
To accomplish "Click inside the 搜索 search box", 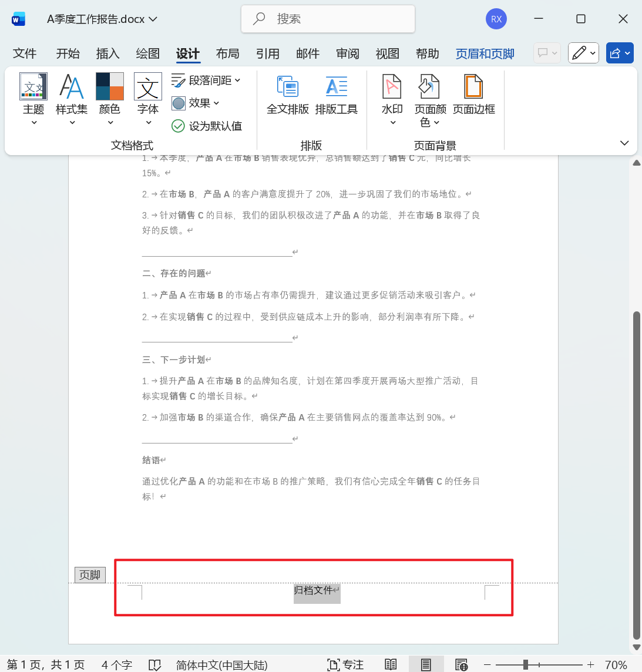I will pyautogui.click(x=328, y=19).
